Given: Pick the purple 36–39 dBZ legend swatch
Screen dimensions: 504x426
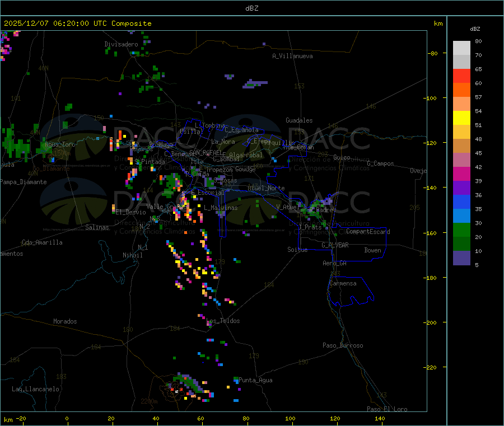Looking at the screenshot, I should [x=461, y=188].
